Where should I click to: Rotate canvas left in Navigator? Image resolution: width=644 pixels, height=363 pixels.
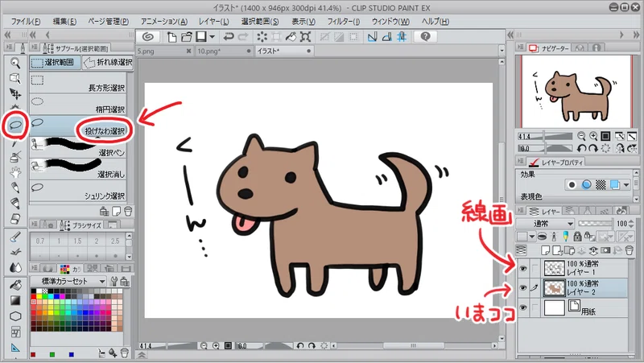click(581, 148)
